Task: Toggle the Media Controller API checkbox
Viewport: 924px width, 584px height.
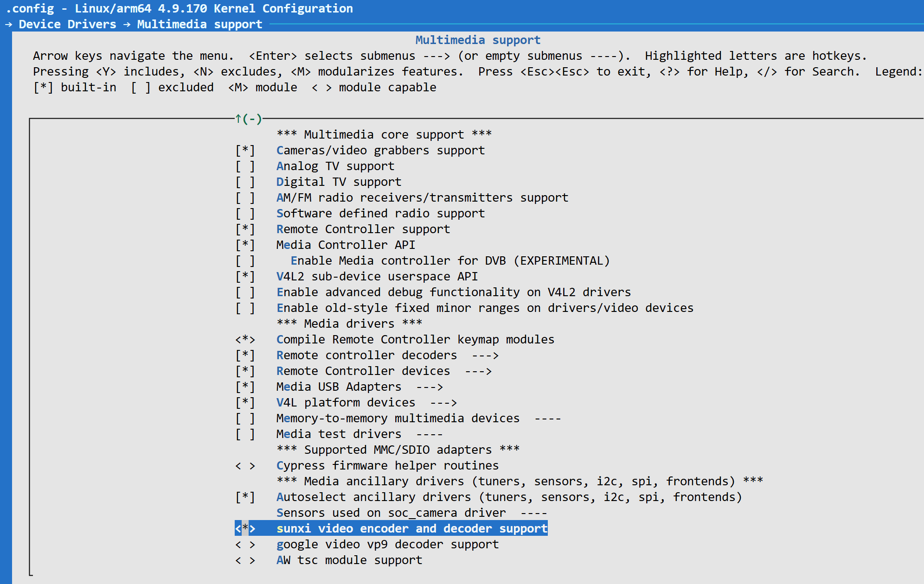Action: pyautogui.click(x=245, y=245)
